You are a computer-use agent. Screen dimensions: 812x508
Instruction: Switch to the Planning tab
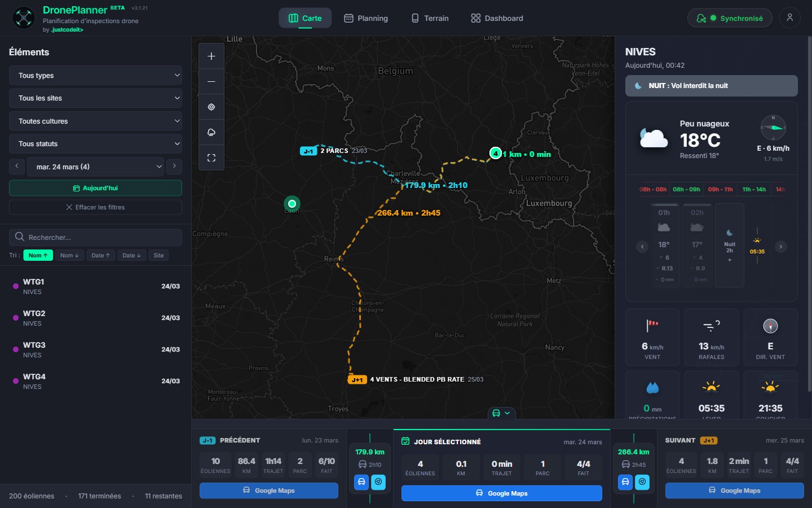(366, 18)
